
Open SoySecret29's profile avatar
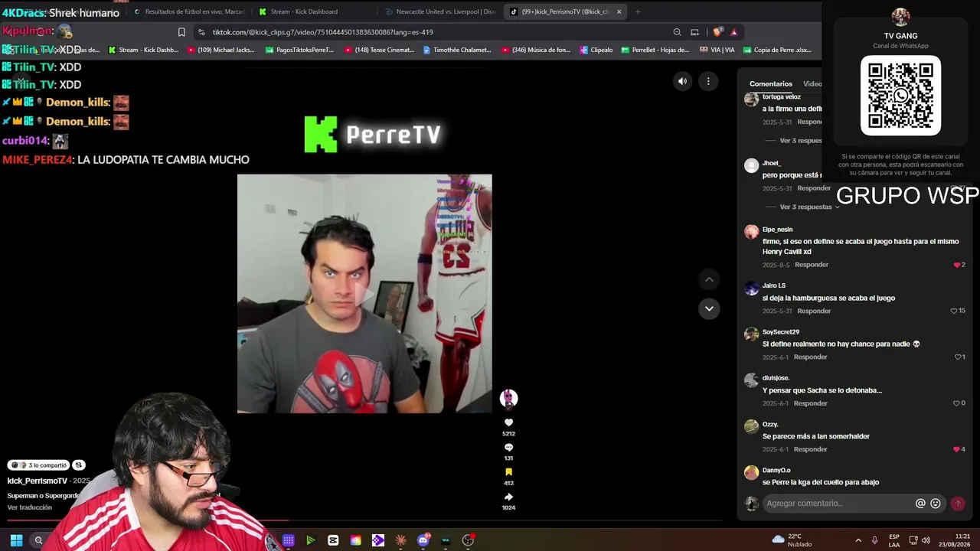click(x=752, y=334)
